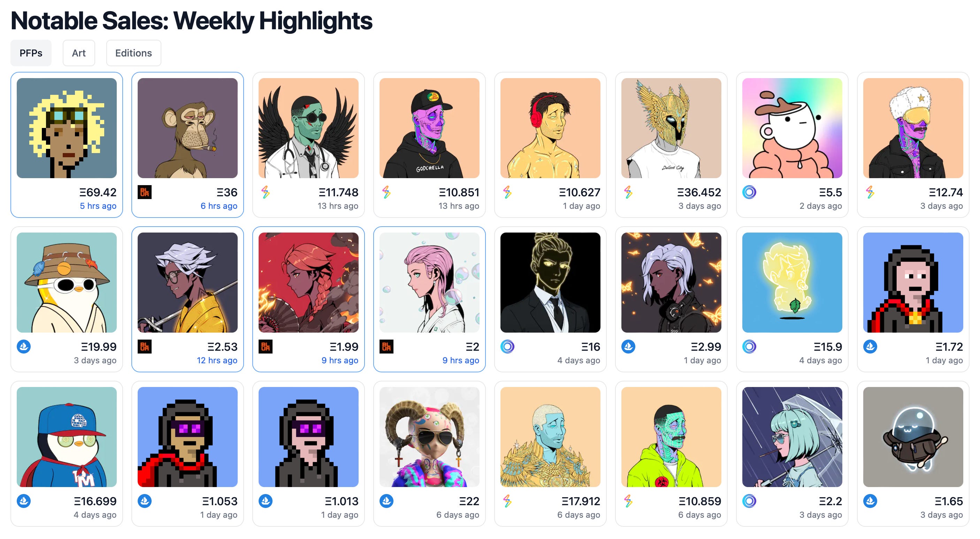The width and height of the screenshot is (980, 539).
Task: Click the lightning icon on Ξ17.912 card
Action: 507,501
